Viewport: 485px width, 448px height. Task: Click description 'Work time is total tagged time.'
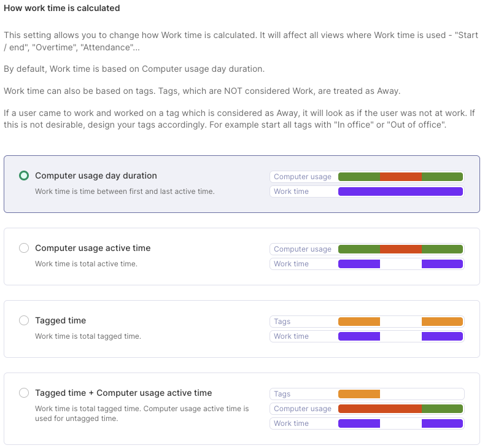pyautogui.click(x=88, y=336)
